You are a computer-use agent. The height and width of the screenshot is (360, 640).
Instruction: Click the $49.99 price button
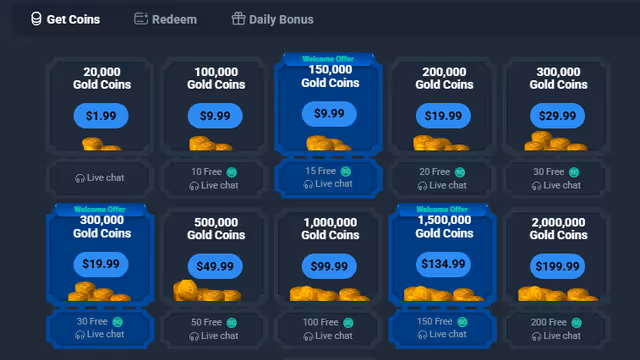[x=215, y=267]
